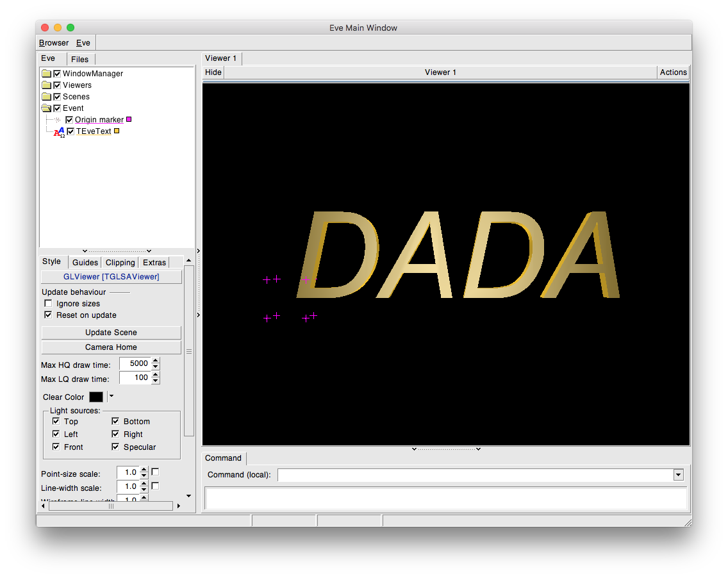The height and width of the screenshot is (578, 728).
Task: Open the Viewer 1 Actions menu
Action: click(673, 72)
